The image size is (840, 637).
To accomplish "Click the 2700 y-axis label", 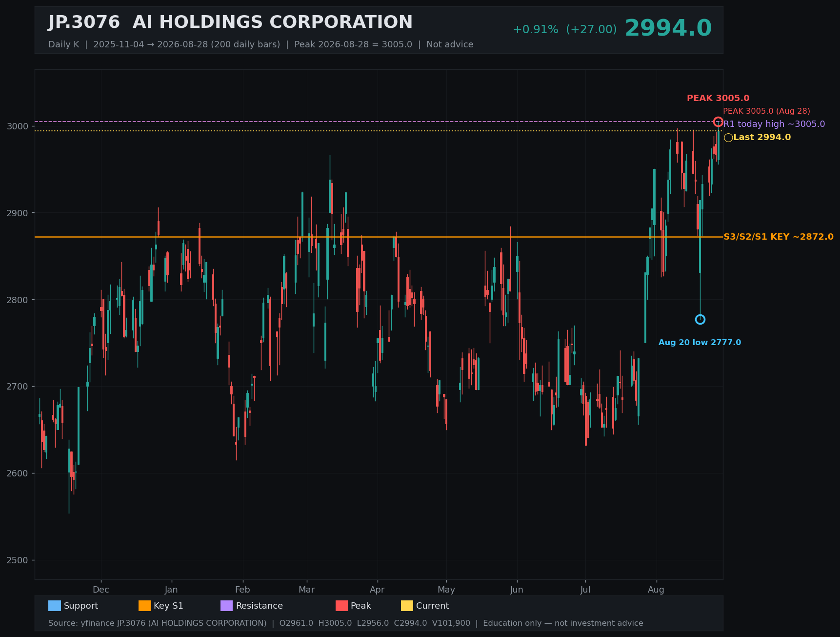I will tap(18, 387).
